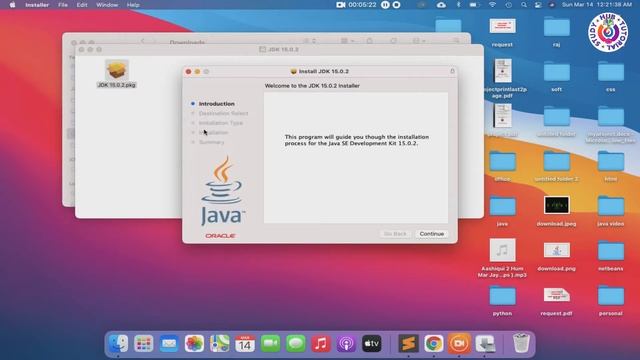Select the Introduction step in installer sidebar

[216, 104]
